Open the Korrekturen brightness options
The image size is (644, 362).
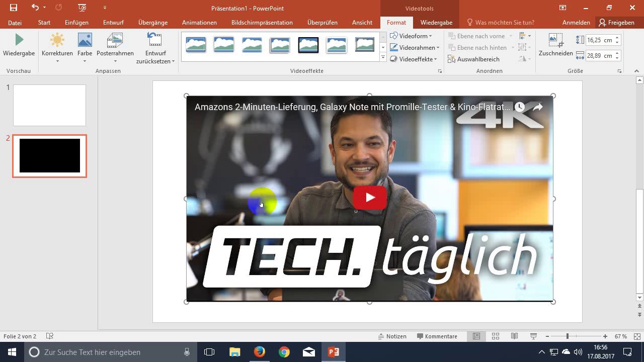57,48
